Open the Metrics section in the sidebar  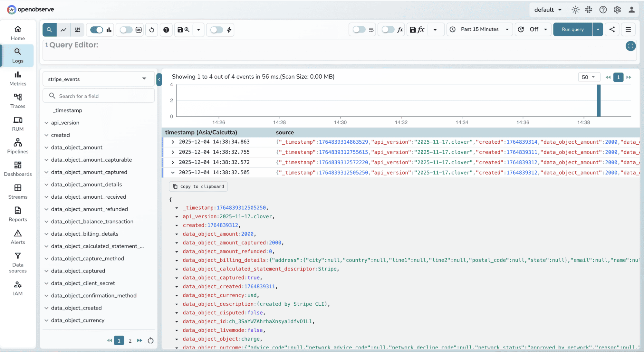(x=18, y=78)
